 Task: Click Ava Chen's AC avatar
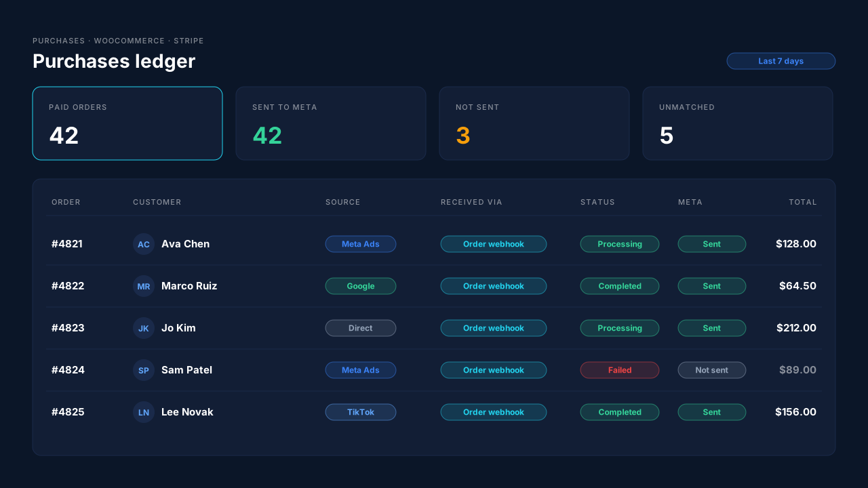pyautogui.click(x=144, y=244)
